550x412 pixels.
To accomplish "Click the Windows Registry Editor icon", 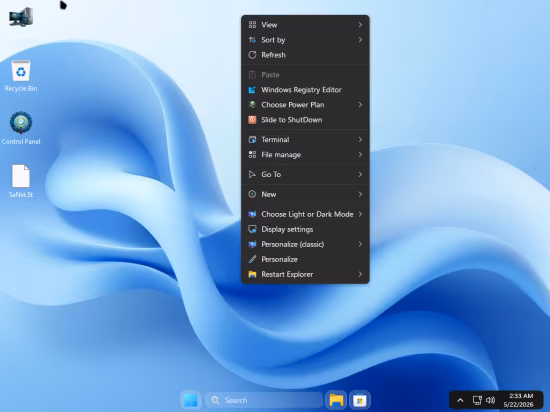I will point(252,90).
